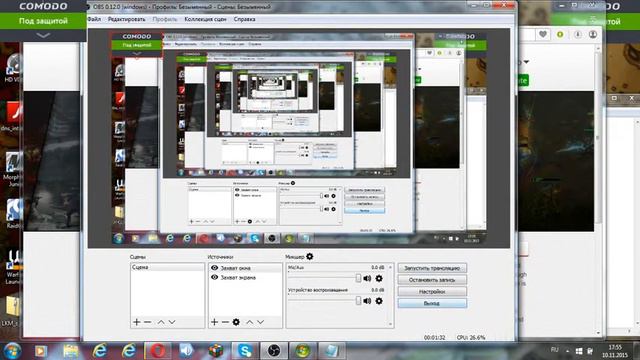Move scene down arrow in Сцены panel
This screenshot has width=640, height=360.
pos(172,322)
